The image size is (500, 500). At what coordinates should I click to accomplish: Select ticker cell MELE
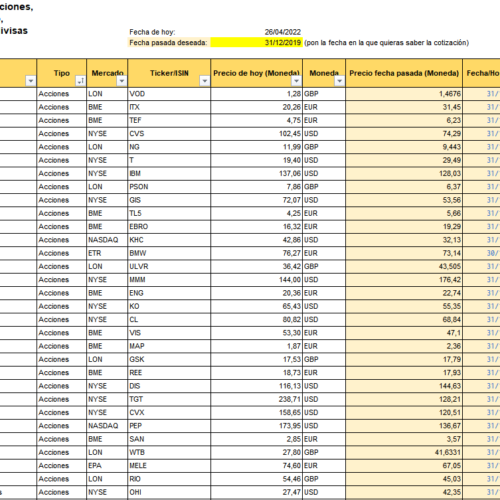tap(169, 466)
